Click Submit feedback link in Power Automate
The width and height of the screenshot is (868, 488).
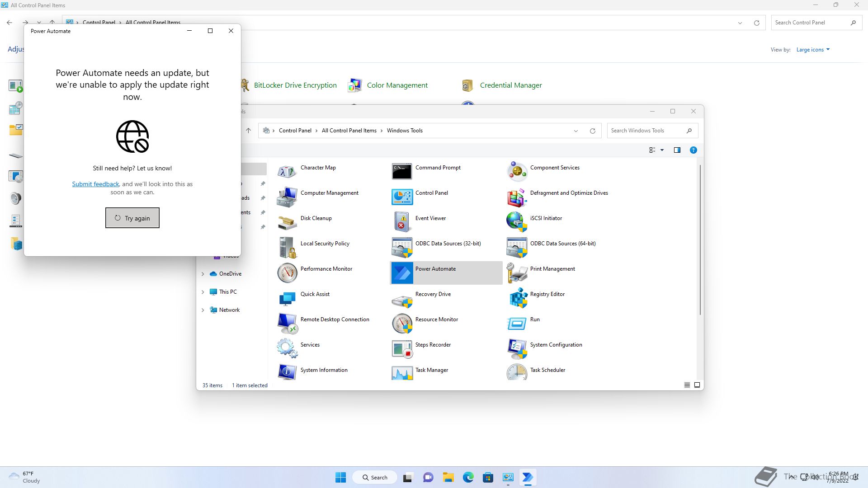click(95, 184)
